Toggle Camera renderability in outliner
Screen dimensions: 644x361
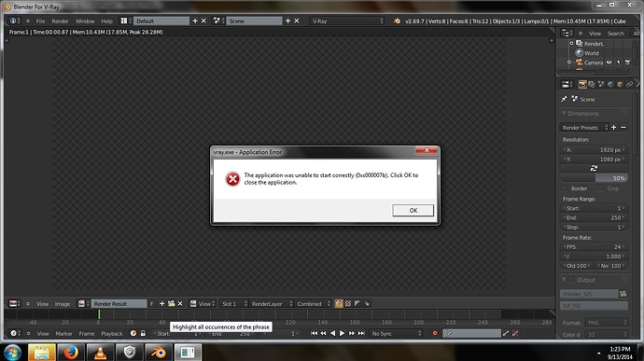pos(627,62)
